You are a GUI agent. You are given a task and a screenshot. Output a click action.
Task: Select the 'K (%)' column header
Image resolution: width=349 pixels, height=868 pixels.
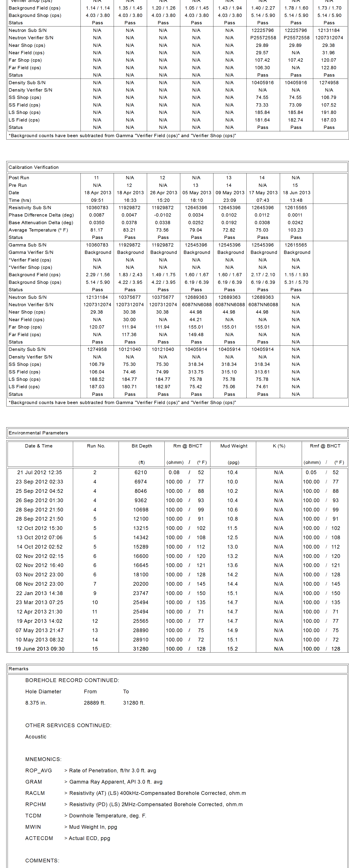coord(279,446)
